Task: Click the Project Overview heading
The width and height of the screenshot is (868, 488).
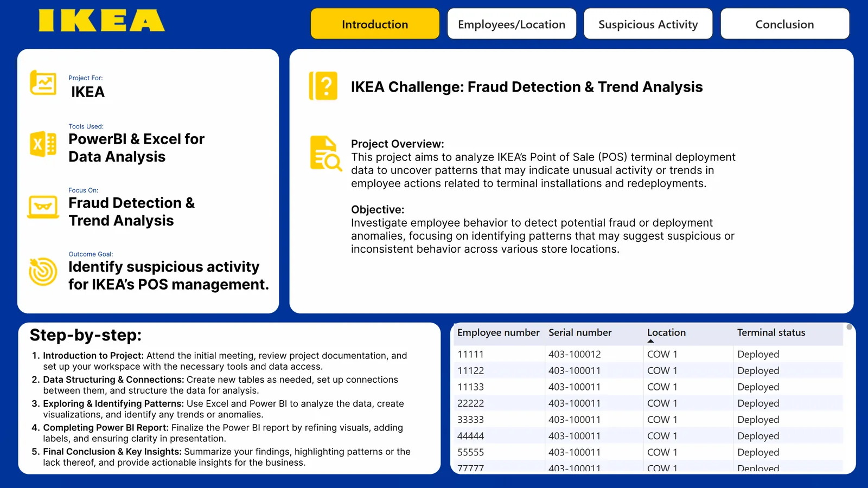Action: 398,144
